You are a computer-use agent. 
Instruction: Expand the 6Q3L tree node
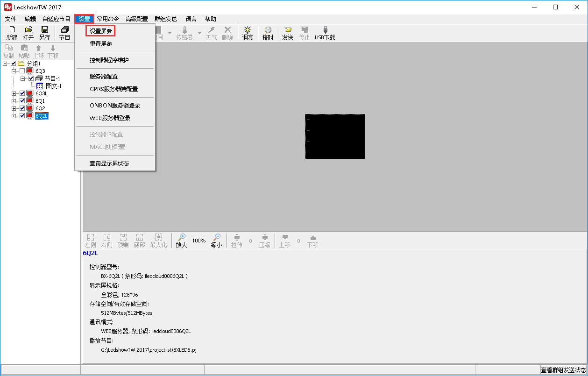pos(14,93)
